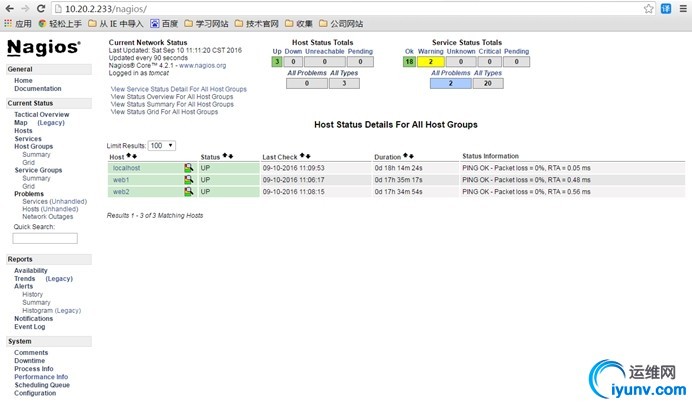
Task: Open Histogram (Legacy) link
Action: click(x=52, y=311)
